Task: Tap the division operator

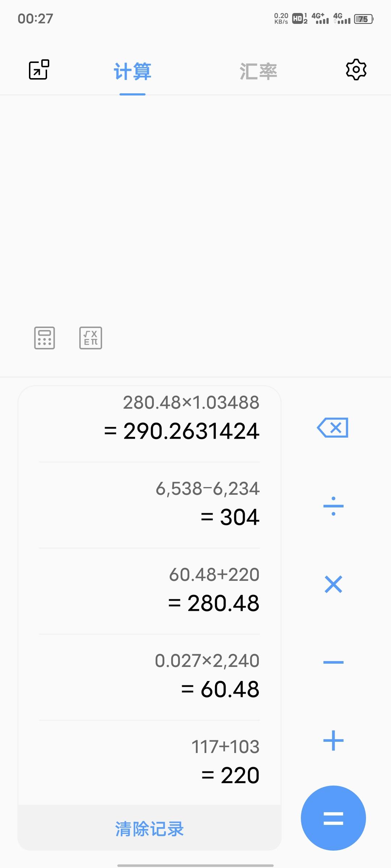Action: click(333, 506)
